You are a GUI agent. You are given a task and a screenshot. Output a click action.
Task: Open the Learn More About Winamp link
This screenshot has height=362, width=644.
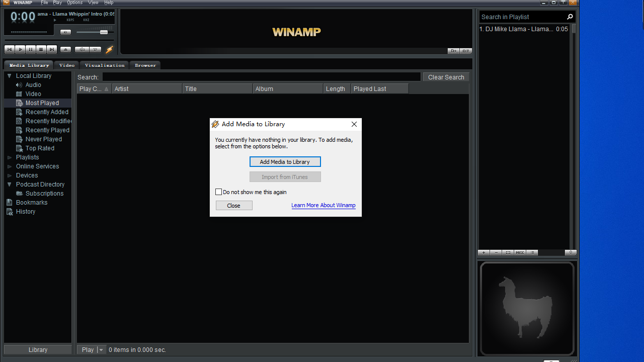[324, 205]
